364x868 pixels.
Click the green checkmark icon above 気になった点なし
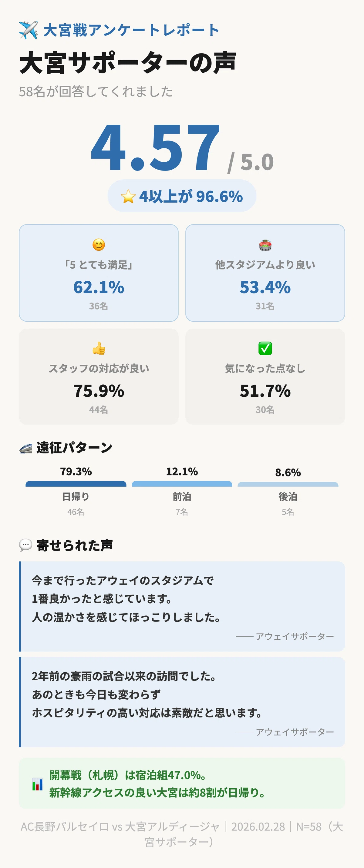[265, 348]
